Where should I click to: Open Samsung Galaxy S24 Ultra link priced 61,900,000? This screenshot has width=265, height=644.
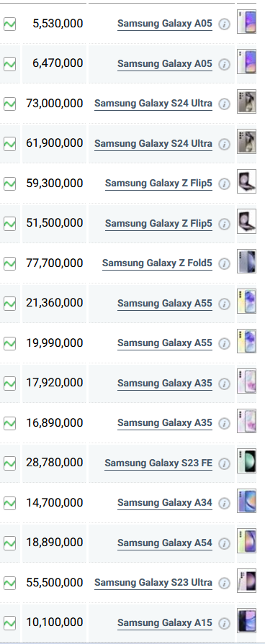[x=153, y=144]
